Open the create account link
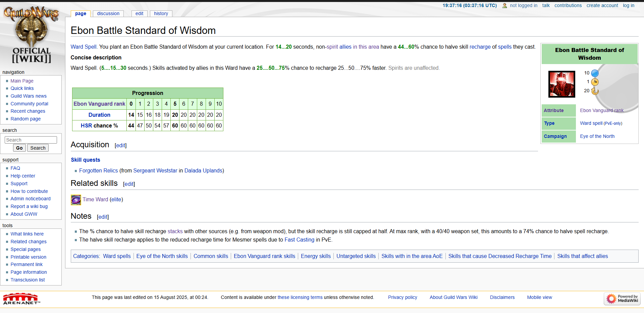Viewport: 644px width, 313px height. point(602,6)
